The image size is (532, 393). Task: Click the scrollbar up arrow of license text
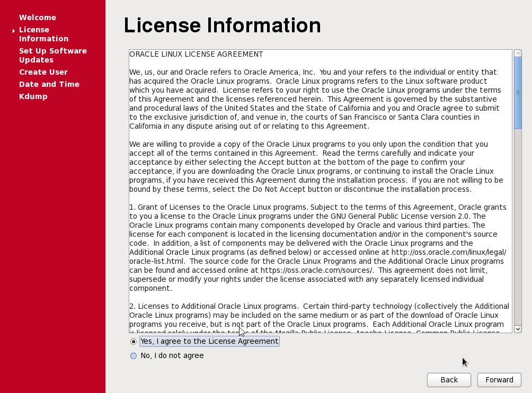click(x=518, y=53)
